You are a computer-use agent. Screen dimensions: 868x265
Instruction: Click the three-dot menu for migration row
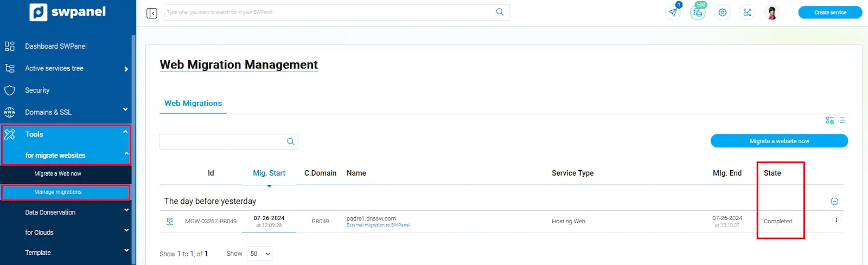(836, 221)
